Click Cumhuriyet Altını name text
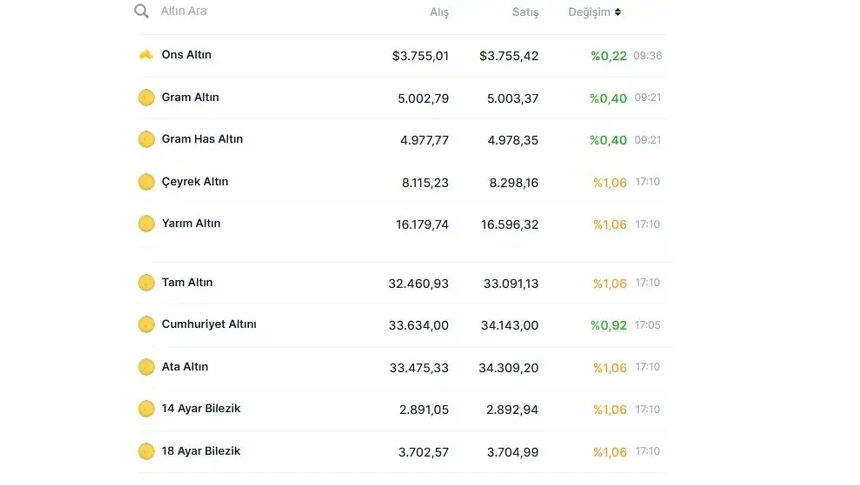860x485 pixels. pyautogui.click(x=209, y=325)
